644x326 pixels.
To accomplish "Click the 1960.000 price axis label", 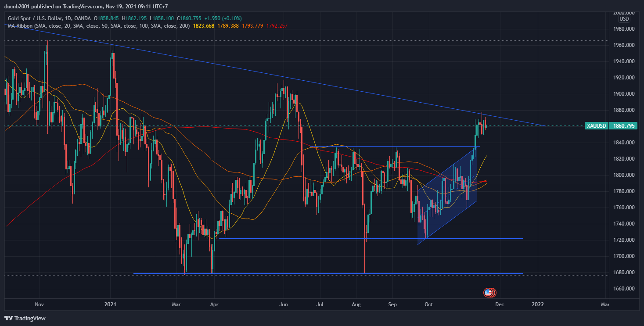I will pyautogui.click(x=623, y=45).
